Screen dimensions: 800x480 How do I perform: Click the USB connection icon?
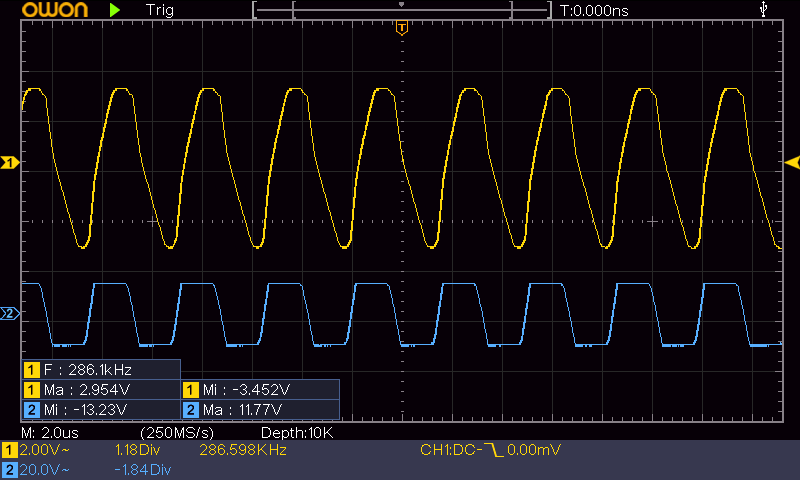point(763,9)
